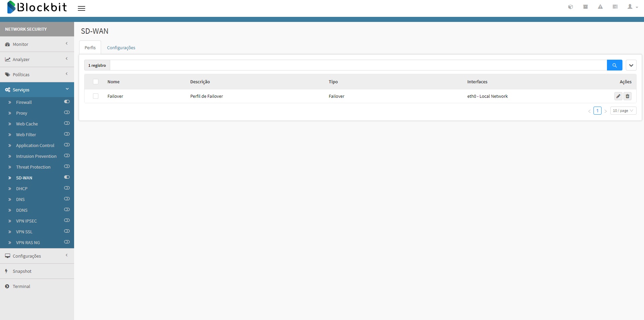
Task: Click the cube icon in top bar
Action: pyautogui.click(x=570, y=7)
